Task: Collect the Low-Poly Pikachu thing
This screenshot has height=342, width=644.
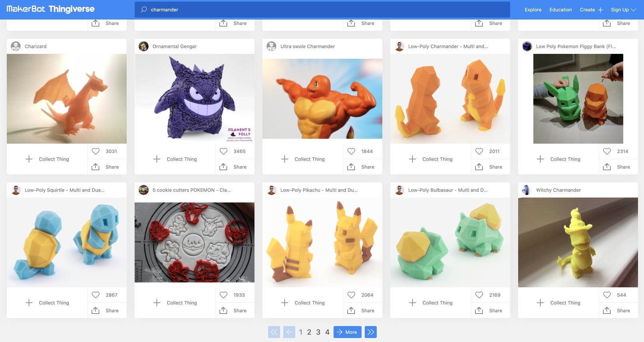Action: [303, 302]
